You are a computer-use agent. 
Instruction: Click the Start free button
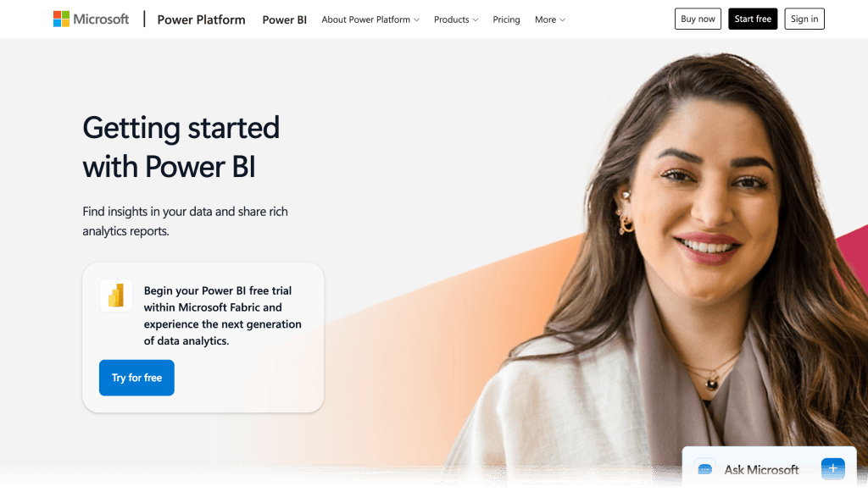pyautogui.click(x=753, y=19)
